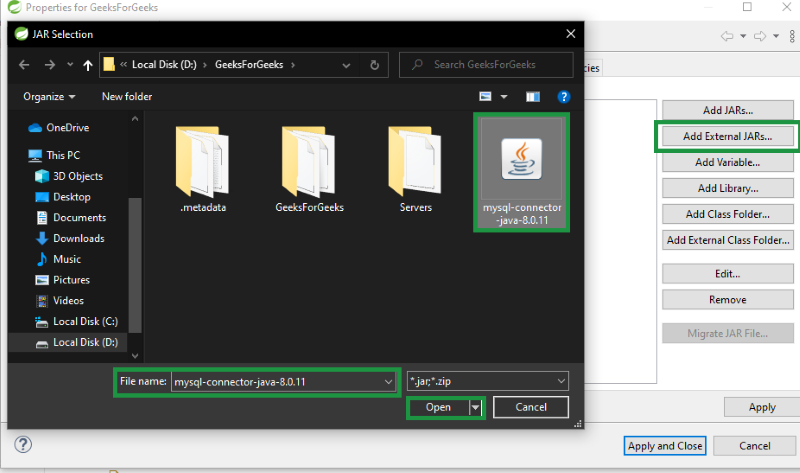The width and height of the screenshot is (800, 473).
Task: Select This PC in navigation pane
Action: point(54,155)
